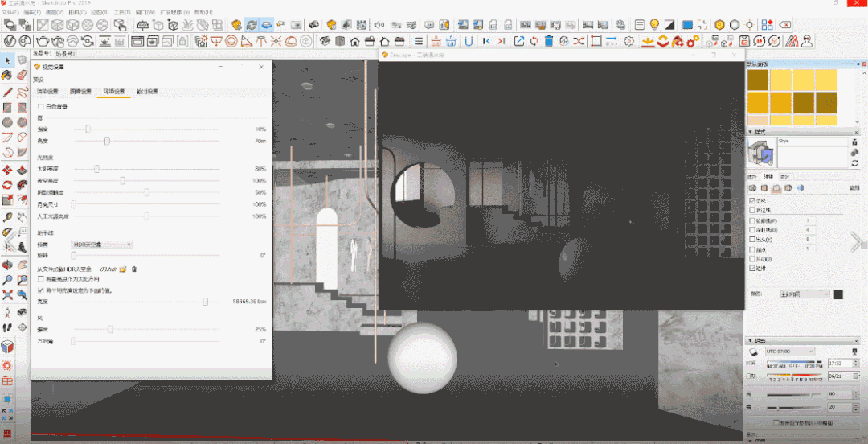Toggle show shadows icon in 阴影 panel
The width and height of the screenshot is (868, 444).
click(753, 351)
